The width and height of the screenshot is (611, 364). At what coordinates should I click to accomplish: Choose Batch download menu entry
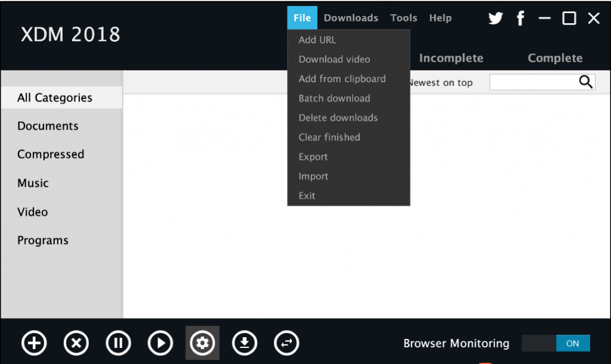click(334, 98)
